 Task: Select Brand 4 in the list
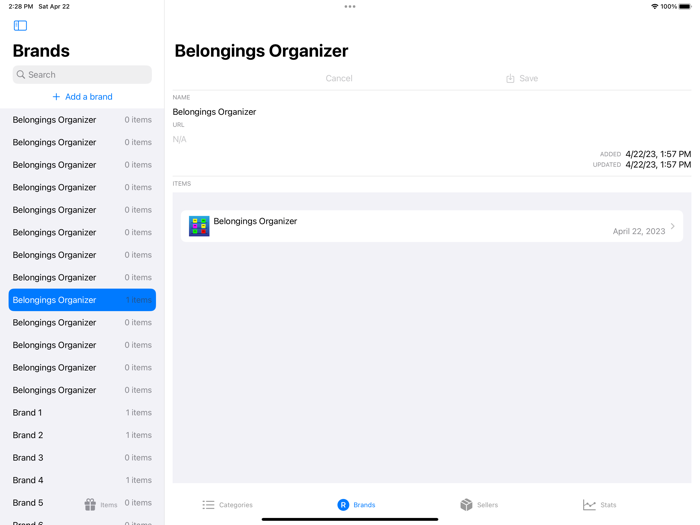82,480
